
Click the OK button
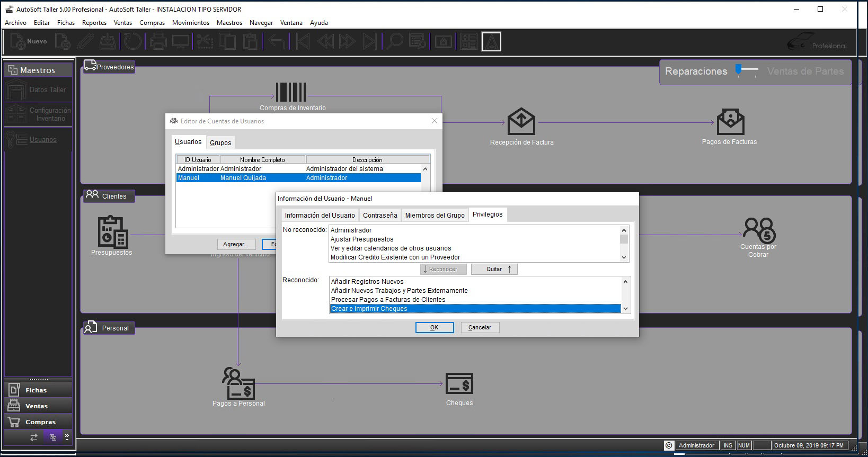pos(435,327)
